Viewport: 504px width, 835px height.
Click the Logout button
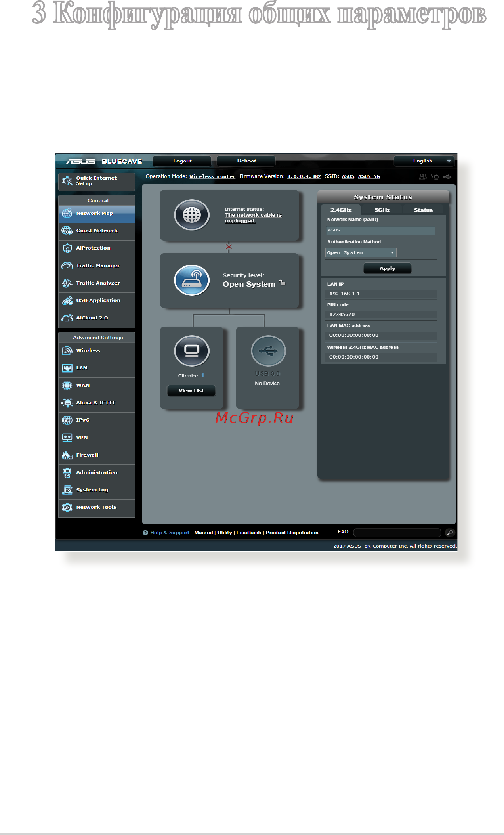182,161
